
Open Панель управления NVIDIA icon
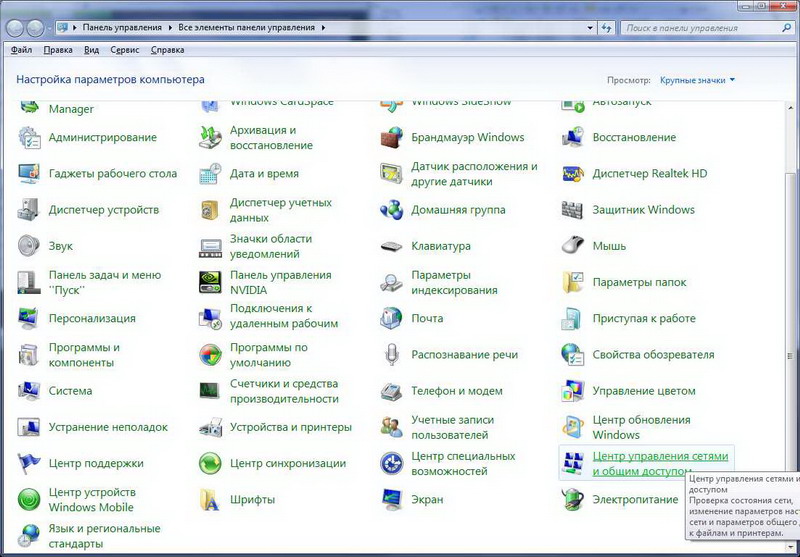pyautogui.click(x=210, y=283)
